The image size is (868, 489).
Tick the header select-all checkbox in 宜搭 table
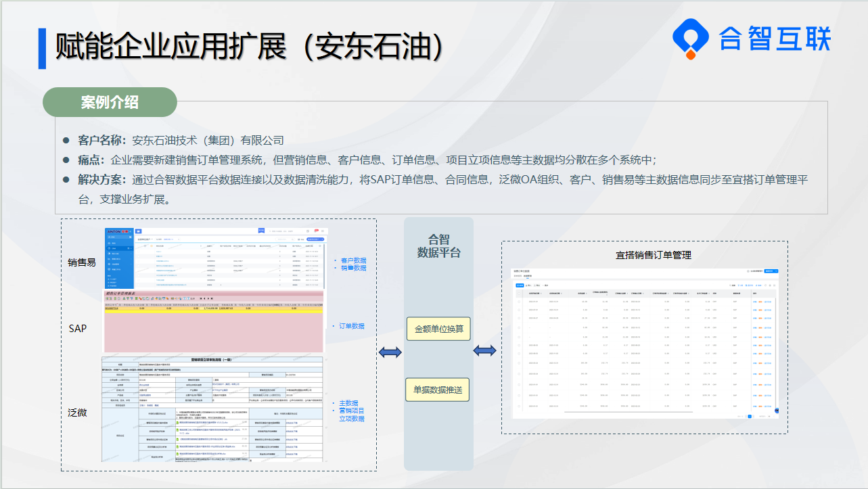pyautogui.click(x=520, y=294)
